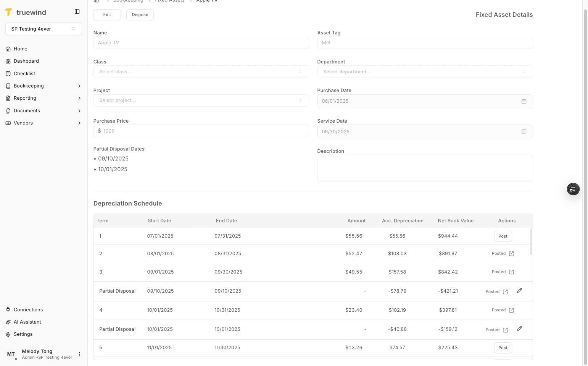Image resolution: width=588 pixels, height=366 pixels.
Task: Open the Purchase Date calendar picker
Action: coord(524,101)
